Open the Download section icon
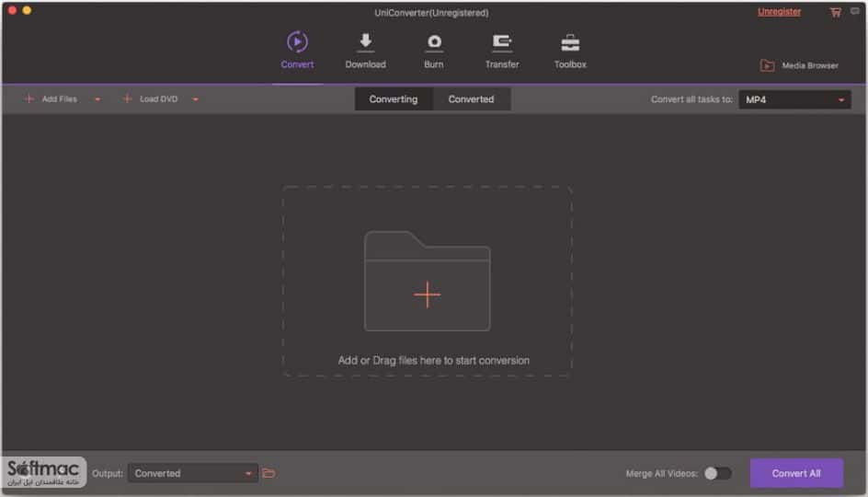Screen dimensions: 868x497 click(x=365, y=41)
